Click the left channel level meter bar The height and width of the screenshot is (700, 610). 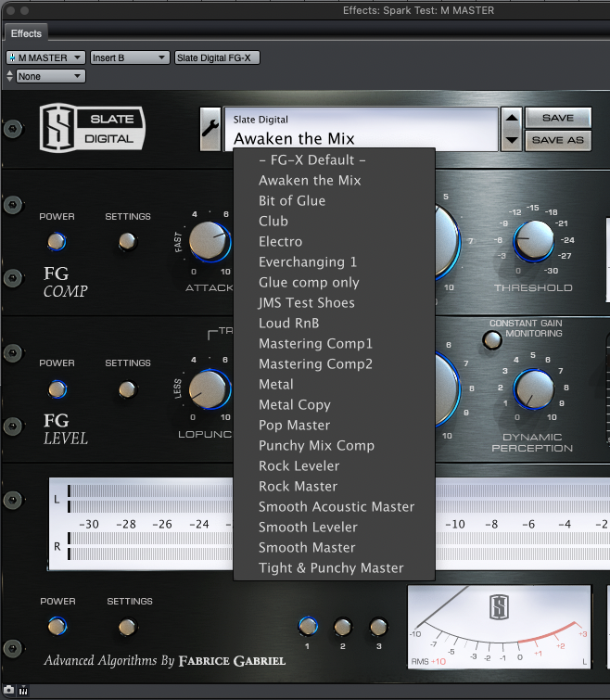[x=149, y=499]
